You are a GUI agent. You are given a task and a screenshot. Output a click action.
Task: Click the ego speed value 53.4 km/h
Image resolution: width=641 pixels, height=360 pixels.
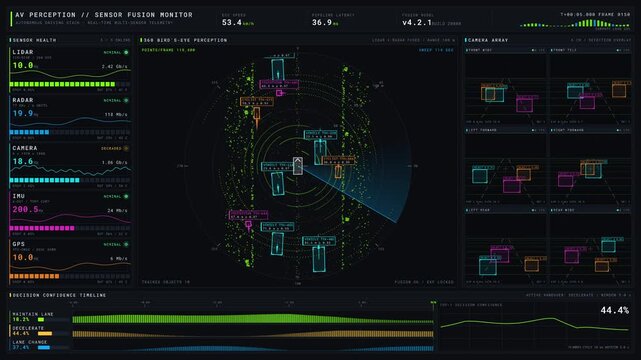click(x=238, y=22)
